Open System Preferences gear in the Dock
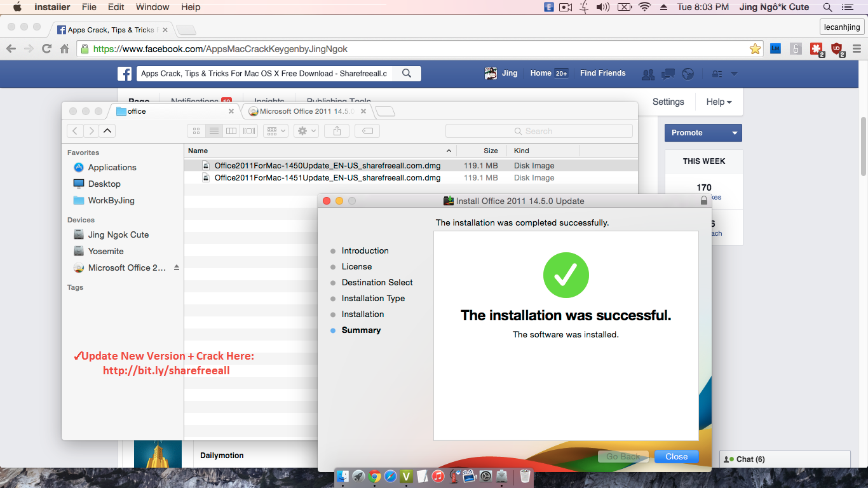Viewport: 868px width, 488px height. click(486, 476)
